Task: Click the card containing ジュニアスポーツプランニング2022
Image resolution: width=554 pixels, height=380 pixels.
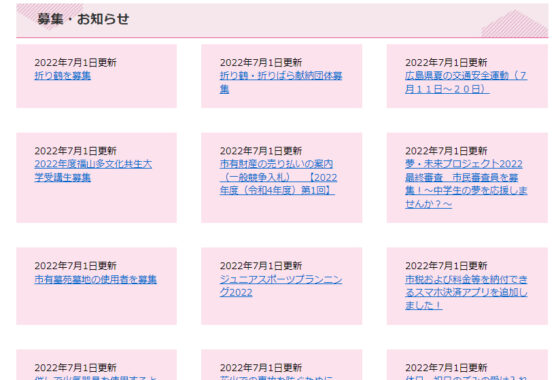Action: point(282,286)
